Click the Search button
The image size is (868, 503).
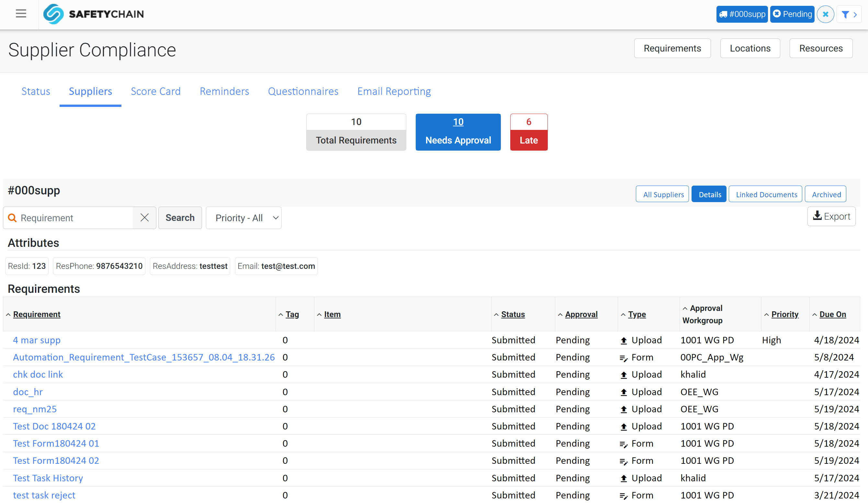point(180,218)
